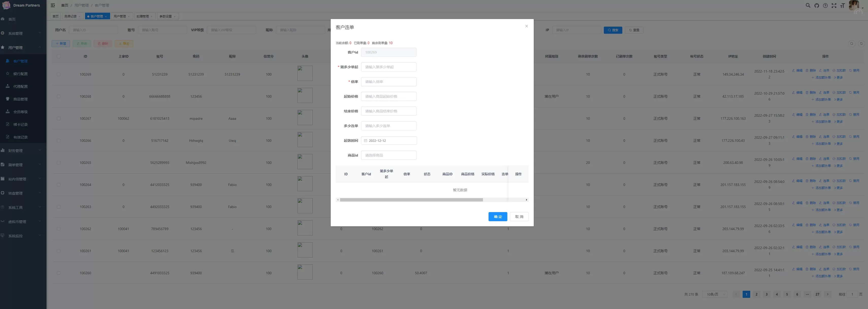Click calendar icon in 起效时间 field
The image size is (868, 309).
click(365, 141)
